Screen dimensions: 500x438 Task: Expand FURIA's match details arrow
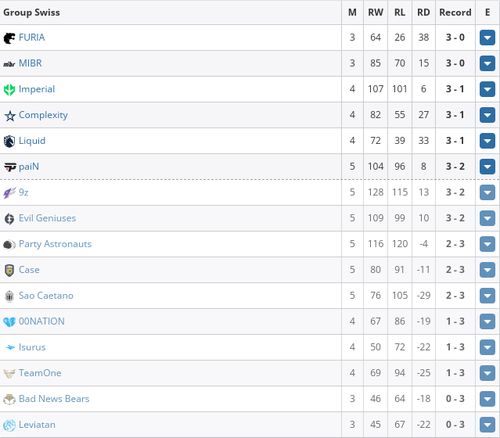(487, 38)
